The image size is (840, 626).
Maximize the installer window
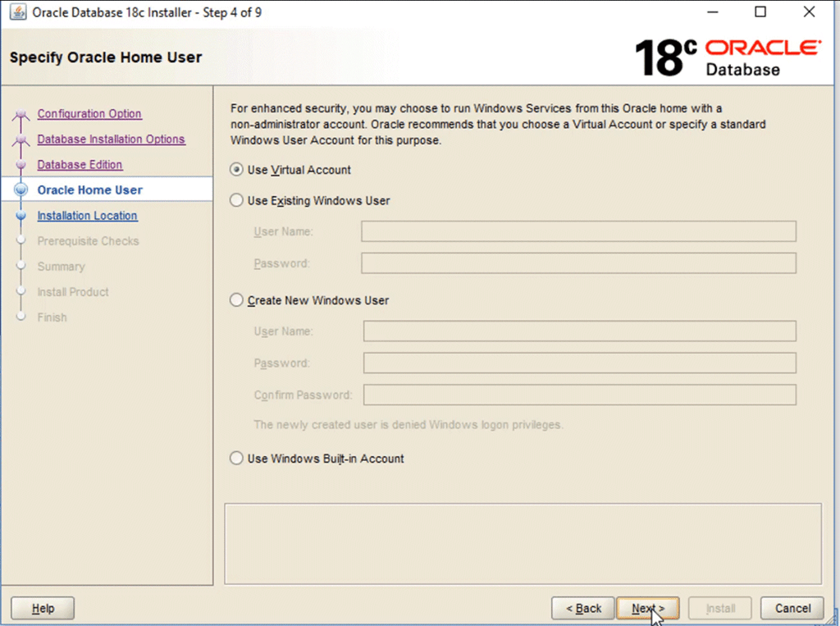coord(760,11)
